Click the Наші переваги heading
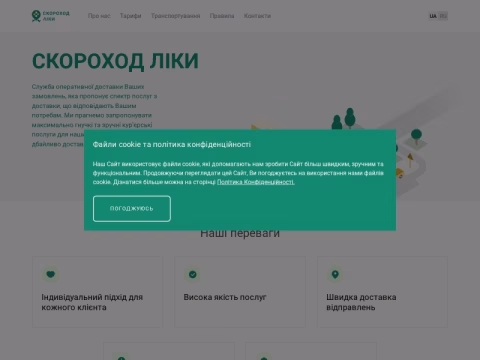Screen dimensions: 480x360 pos(240,233)
